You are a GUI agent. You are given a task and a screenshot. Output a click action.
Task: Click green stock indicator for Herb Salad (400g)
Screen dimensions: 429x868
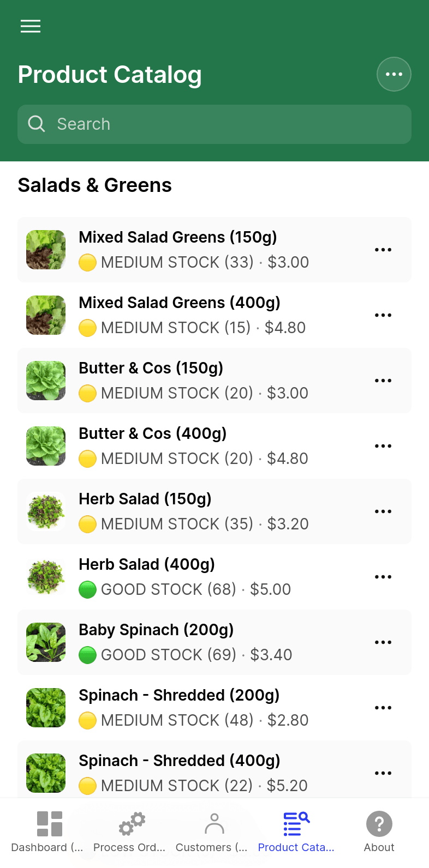pos(88,589)
